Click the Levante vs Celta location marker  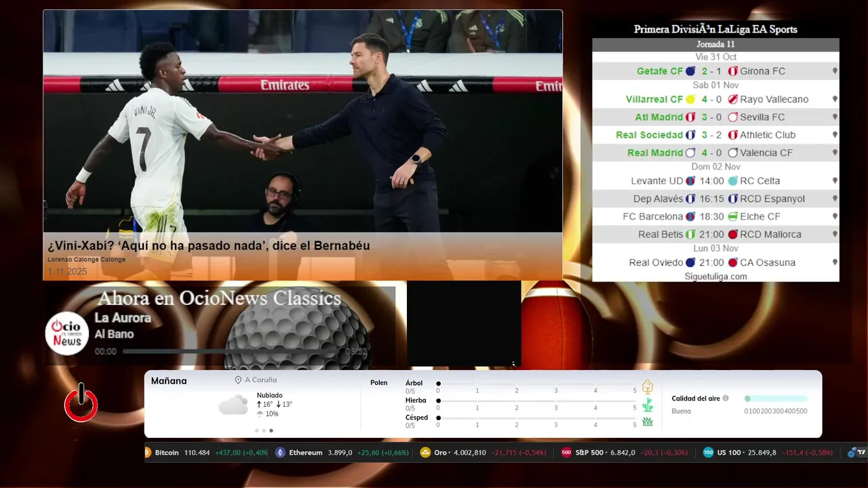pos(835,181)
